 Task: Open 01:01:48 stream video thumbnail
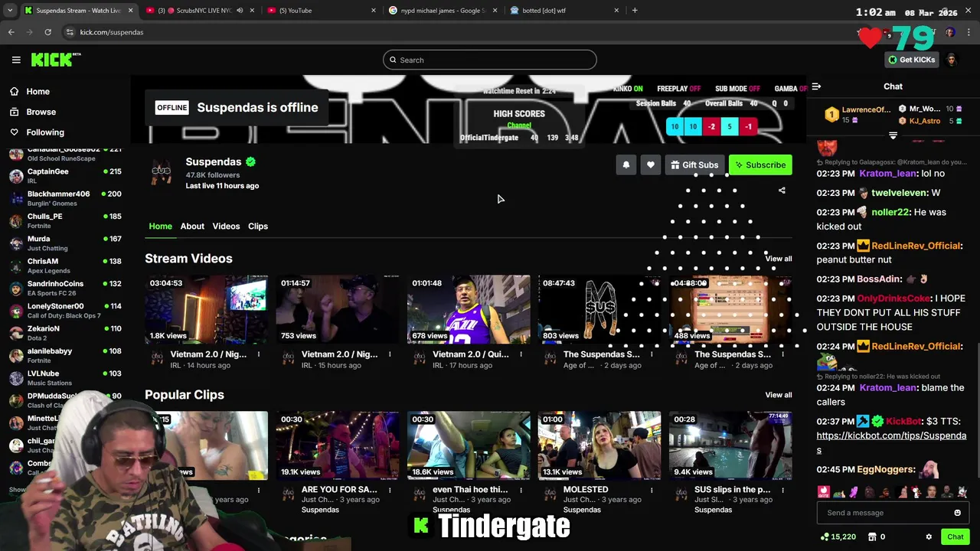(469, 309)
